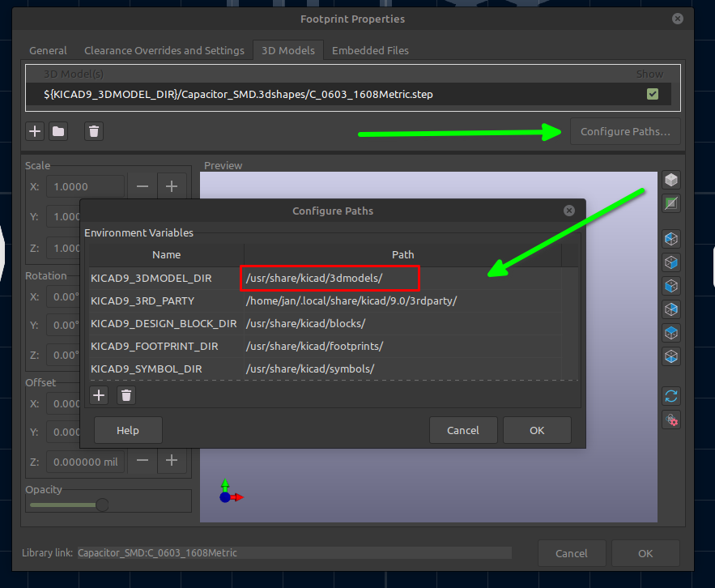Click the Offset Z input field

point(85,462)
